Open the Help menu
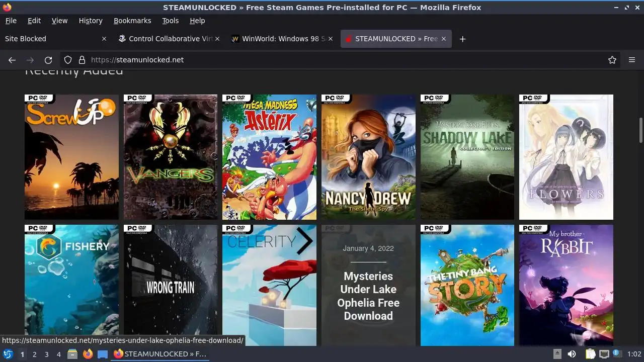This screenshot has height=362, width=644. [197, 21]
